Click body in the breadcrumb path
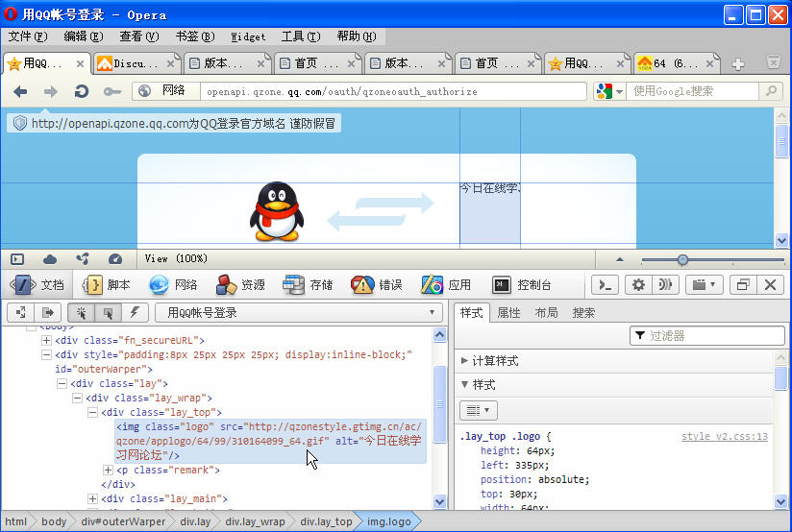The image size is (792, 532). 54,521
